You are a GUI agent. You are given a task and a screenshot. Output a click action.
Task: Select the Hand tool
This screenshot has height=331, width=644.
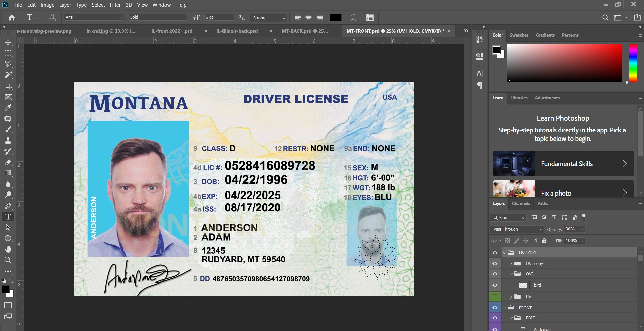pyautogui.click(x=8, y=249)
